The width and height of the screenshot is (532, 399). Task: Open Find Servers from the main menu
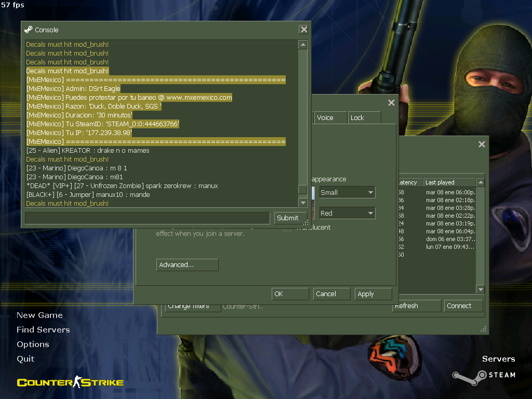pos(44,330)
